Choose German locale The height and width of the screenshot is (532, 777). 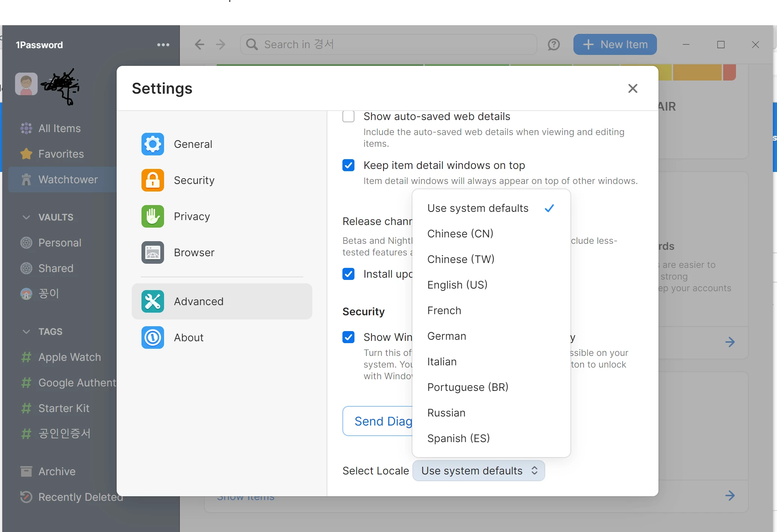click(491, 336)
